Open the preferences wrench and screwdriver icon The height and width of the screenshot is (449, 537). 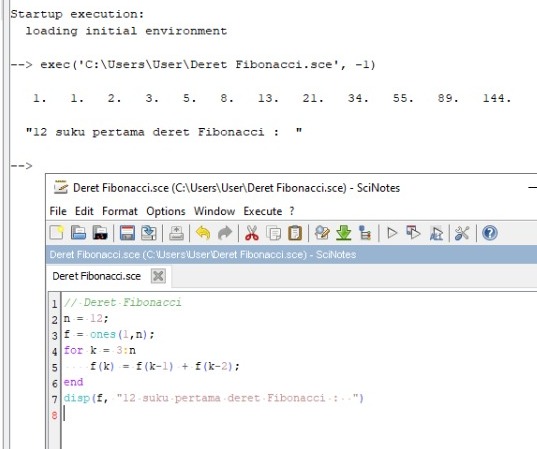[x=462, y=233]
